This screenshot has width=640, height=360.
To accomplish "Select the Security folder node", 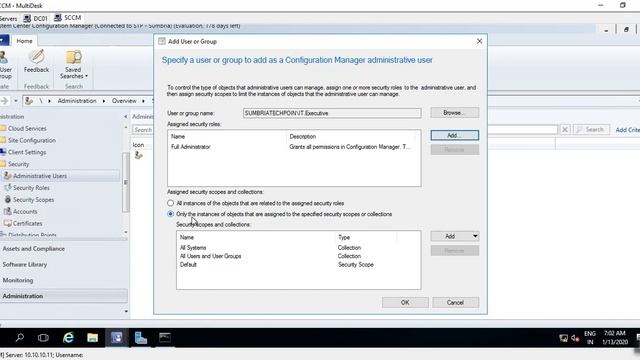I will click(18, 164).
